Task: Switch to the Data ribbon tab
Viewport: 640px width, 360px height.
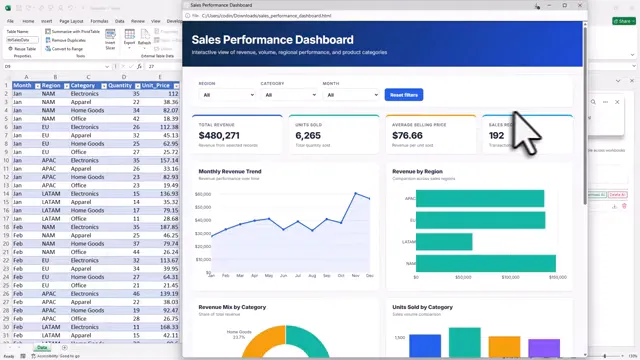Action: click(x=120, y=21)
